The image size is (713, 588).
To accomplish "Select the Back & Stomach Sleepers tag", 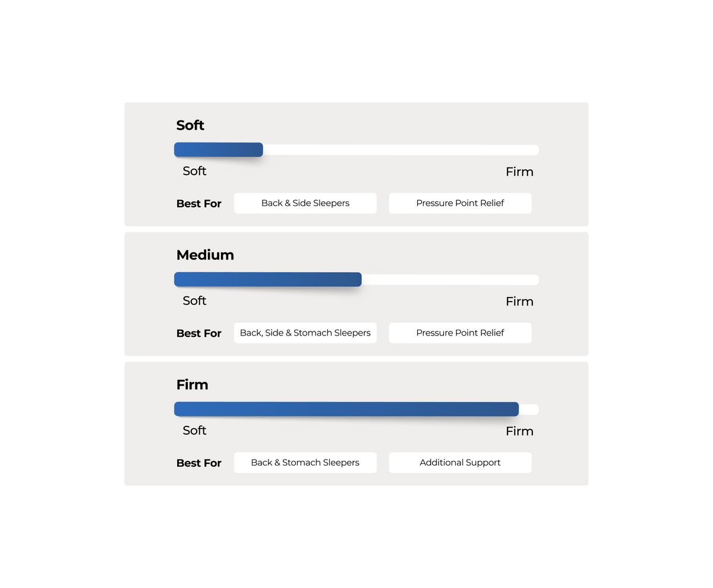I will pyautogui.click(x=305, y=463).
